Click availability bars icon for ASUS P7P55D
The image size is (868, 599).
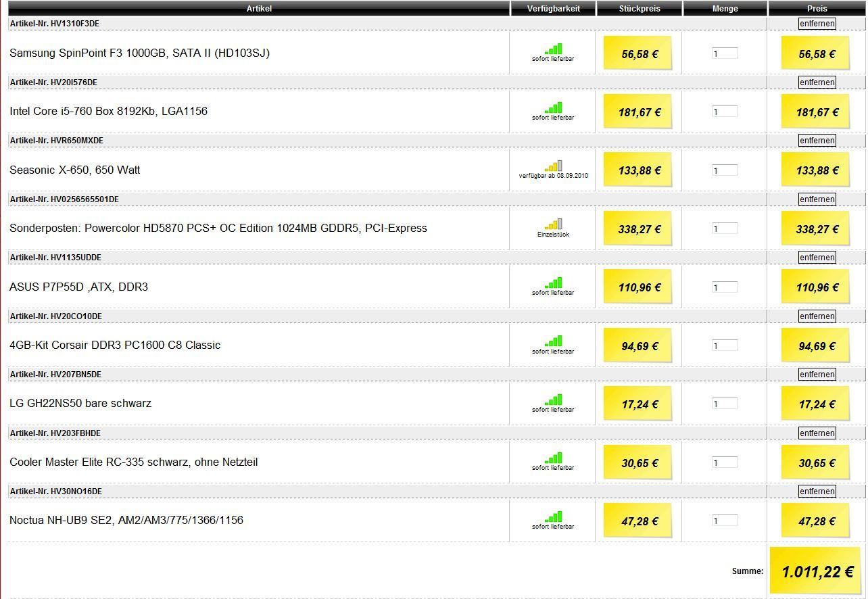click(x=553, y=283)
